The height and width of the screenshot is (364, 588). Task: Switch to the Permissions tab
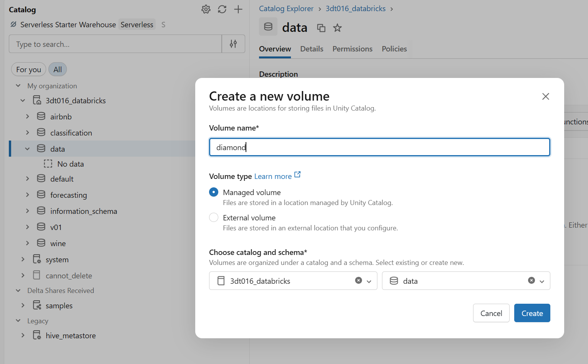[352, 49]
